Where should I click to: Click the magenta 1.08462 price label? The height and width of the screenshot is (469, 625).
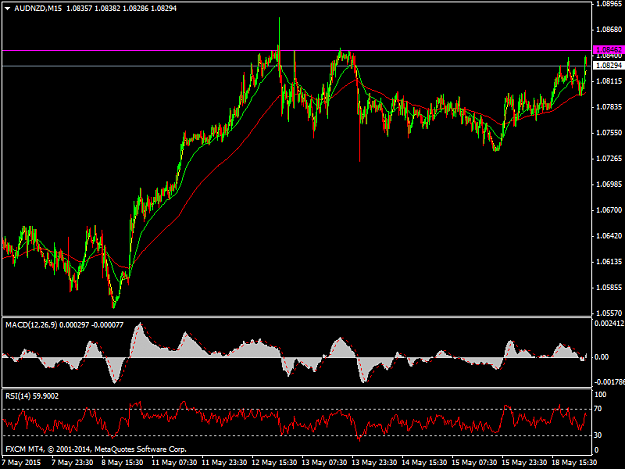609,50
